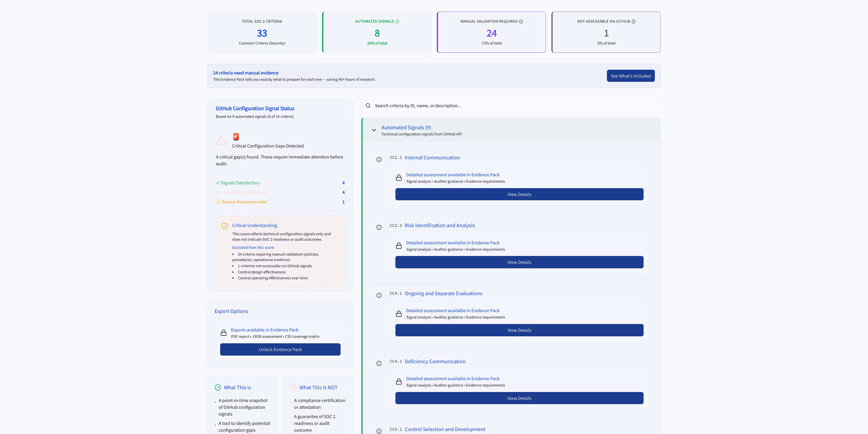
Task: Click the Not Assessable via GitHub info icon
Action: pos(633,21)
